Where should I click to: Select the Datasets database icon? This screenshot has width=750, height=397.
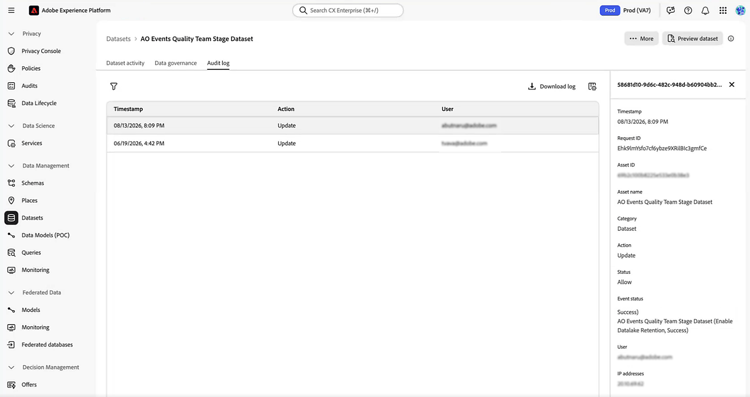(x=11, y=218)
